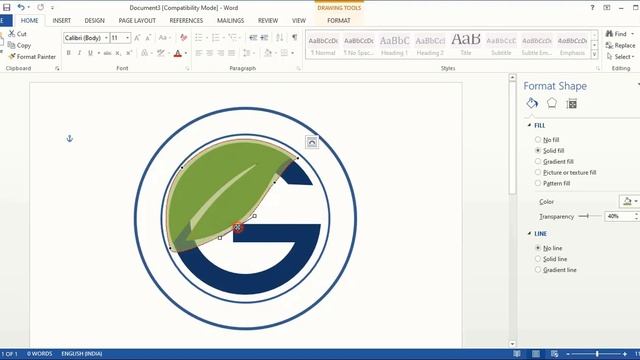Click Increase Indent icon
This screenshot has width=640, height=360.
(x=264, y=38)
